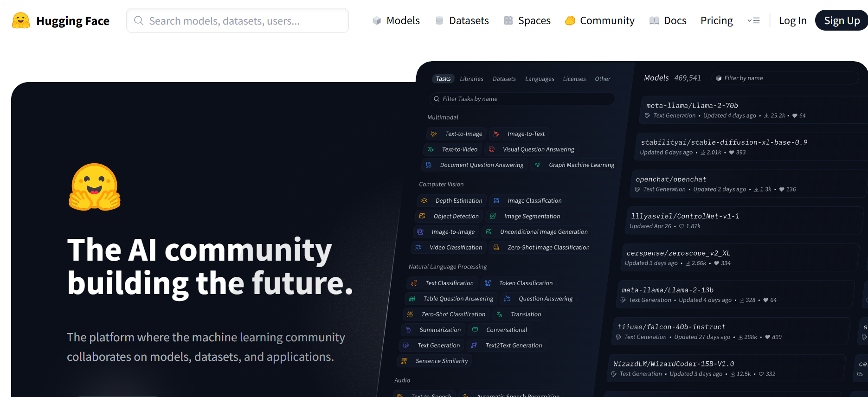Click the heart icon on the Llama-2-70b card
The image size is (868, 397).
pos(795,115)
